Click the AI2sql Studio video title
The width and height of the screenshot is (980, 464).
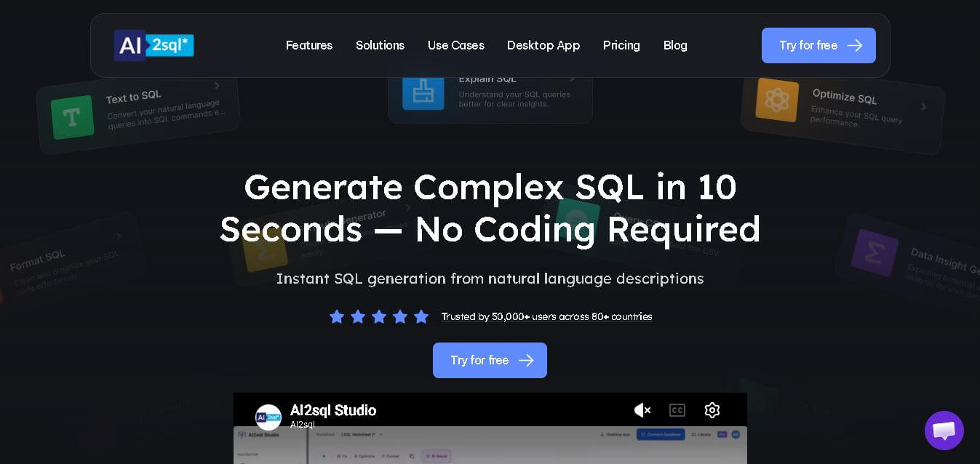tap(333, 410)
